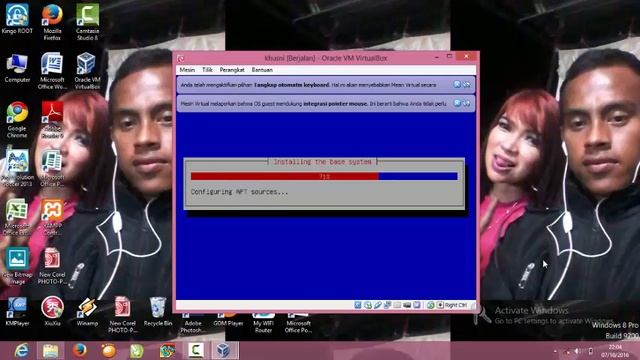Viewport: 640px width, 360px height.
Task: Click the orange ball icon on the taskbar
Action: point(109,351)
